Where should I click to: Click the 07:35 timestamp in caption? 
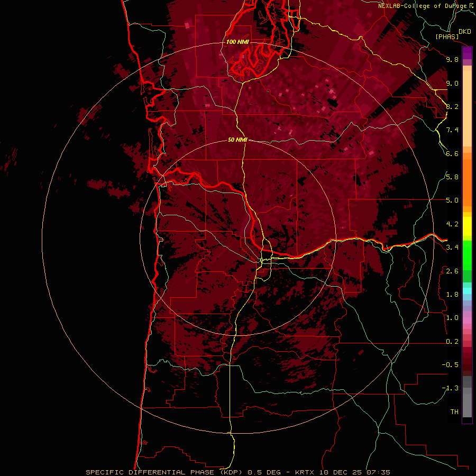378,472
